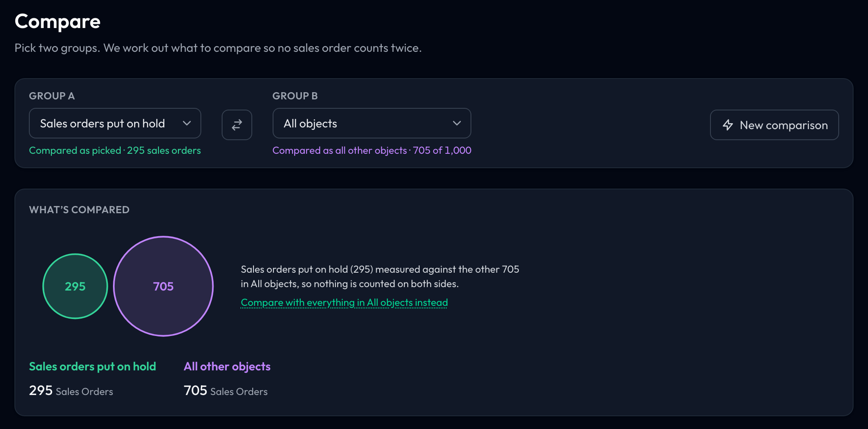Click the 'Compare' page heading
This screenshot has height=429, width=868.
(58, 22)
